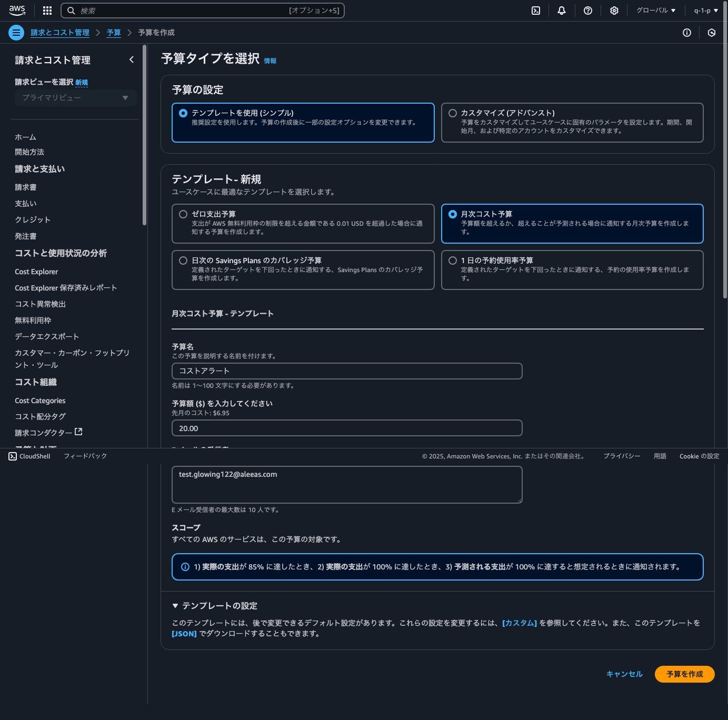Open the q-1-p account dropdown
Image resolution: width=728 pixels, height=720 pixels.
tap(706, 11)
